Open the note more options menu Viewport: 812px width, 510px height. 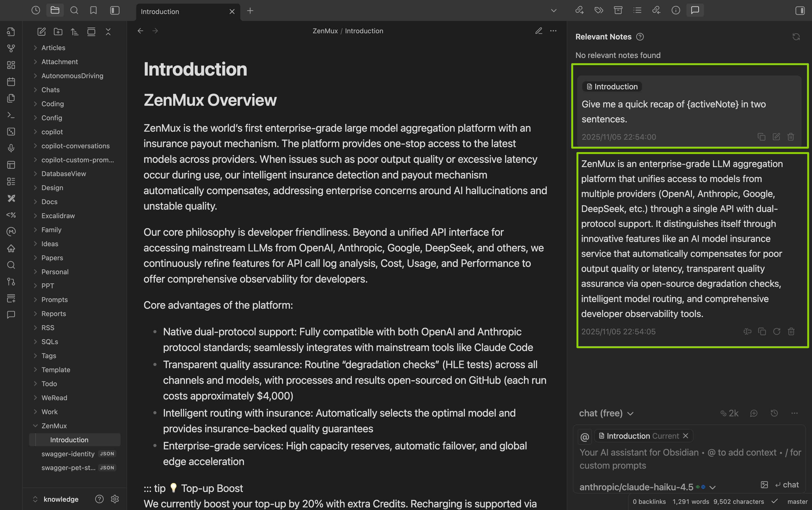point(553,31)
